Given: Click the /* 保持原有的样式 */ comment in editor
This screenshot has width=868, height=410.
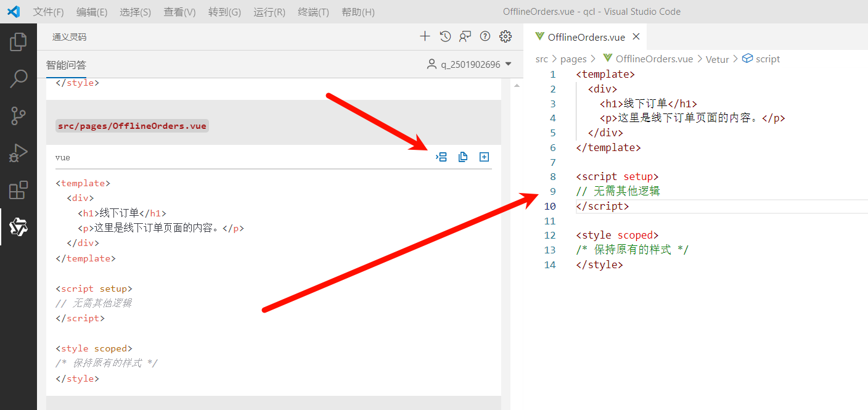Looking at the screenshot, I should [x=633, y=250].
